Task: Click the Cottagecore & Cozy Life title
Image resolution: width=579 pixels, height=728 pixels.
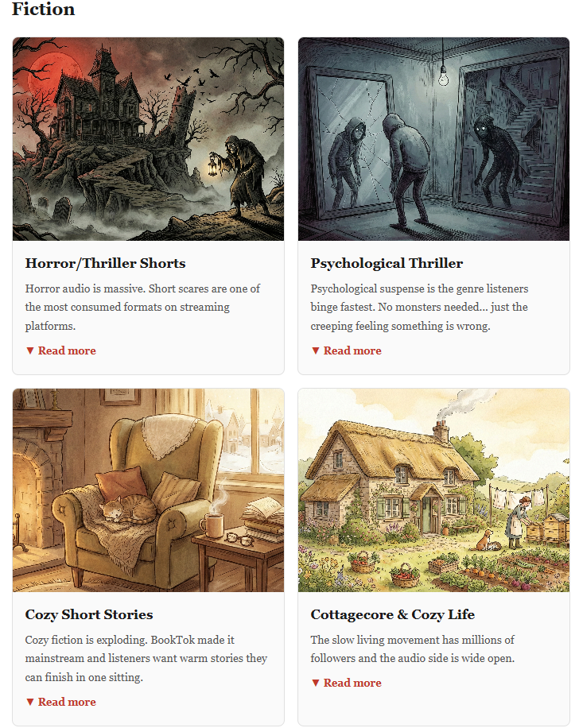Action: [x=393, y=614]
